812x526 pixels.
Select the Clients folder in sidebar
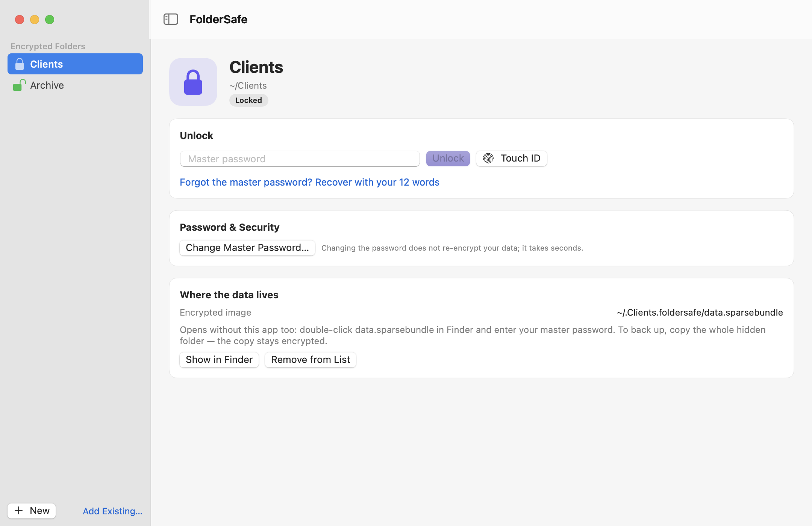[75, 64]
